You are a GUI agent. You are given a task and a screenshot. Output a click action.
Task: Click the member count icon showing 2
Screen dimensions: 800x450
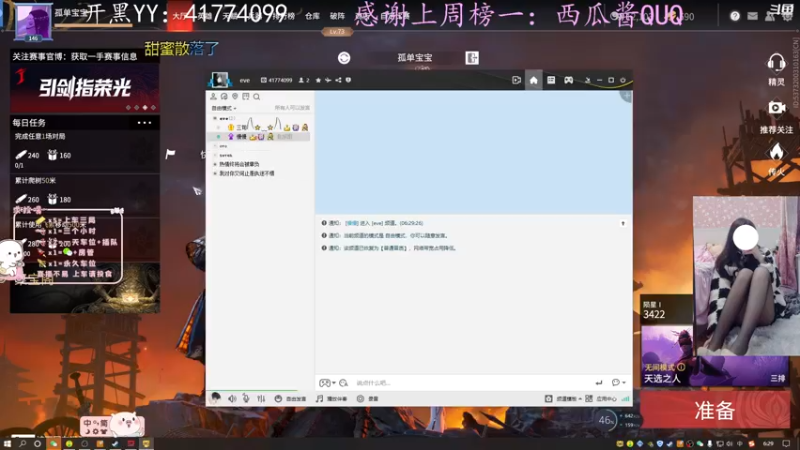point(304,80)
